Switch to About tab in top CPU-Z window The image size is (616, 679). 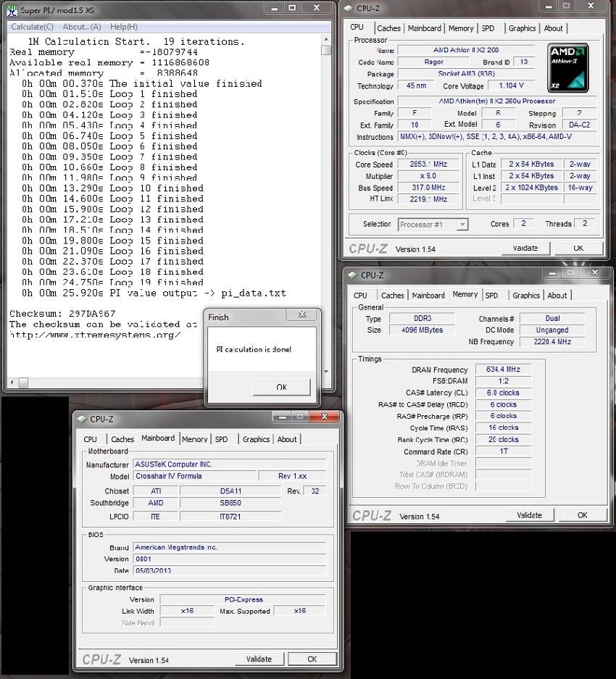pos(553,28)
